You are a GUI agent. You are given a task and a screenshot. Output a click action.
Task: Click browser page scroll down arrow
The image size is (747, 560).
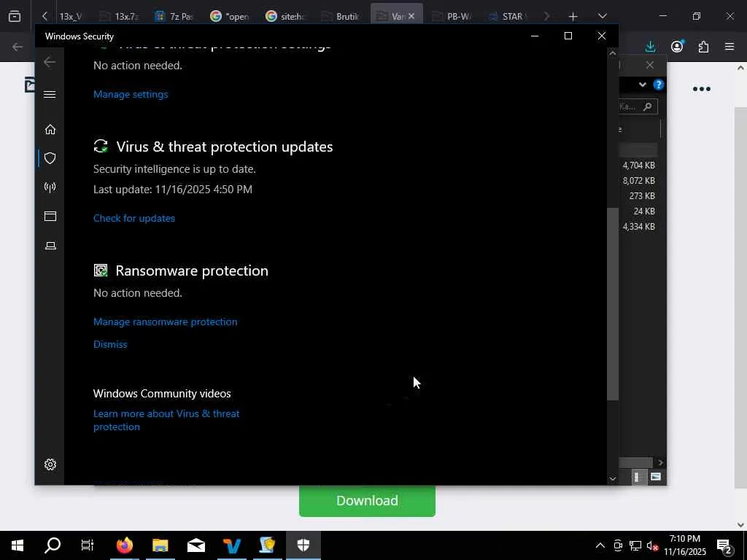click(740, 525)
